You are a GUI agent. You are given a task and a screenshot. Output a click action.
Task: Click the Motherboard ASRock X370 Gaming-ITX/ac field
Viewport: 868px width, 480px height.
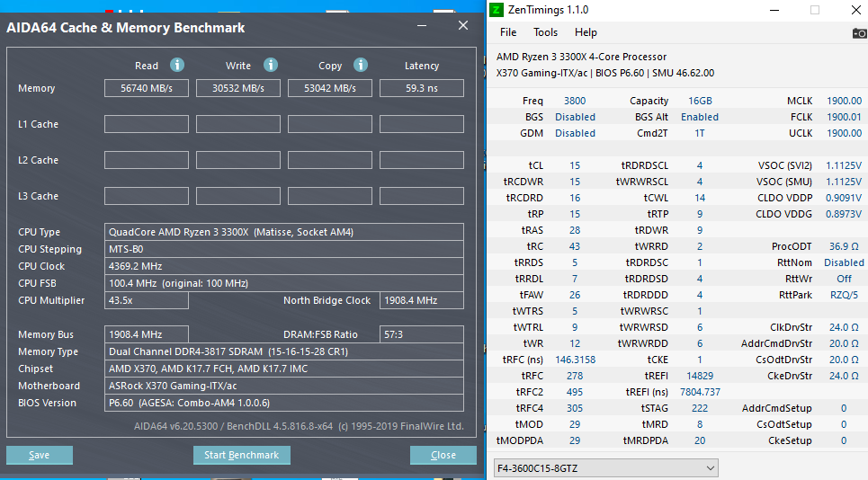pos(284,386)
